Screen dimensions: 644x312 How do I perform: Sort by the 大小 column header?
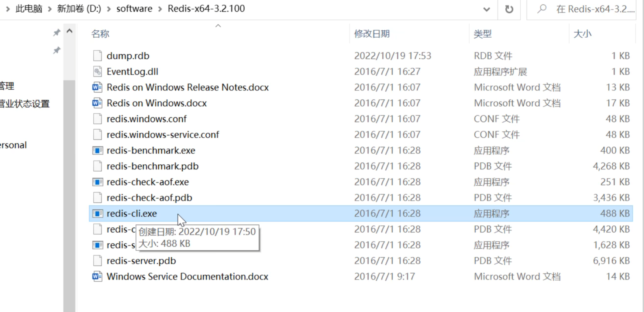583,34
